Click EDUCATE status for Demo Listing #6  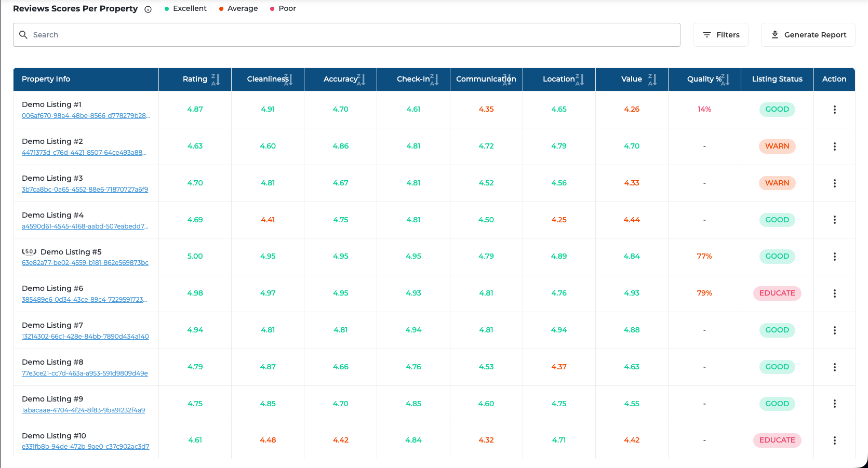tap(777, 293)
